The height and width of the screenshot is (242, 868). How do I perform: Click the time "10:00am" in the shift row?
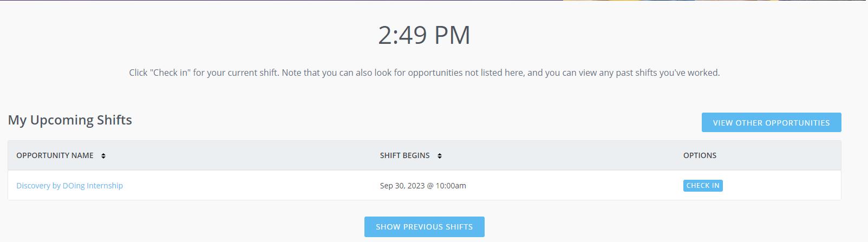(x=451, y=186)
